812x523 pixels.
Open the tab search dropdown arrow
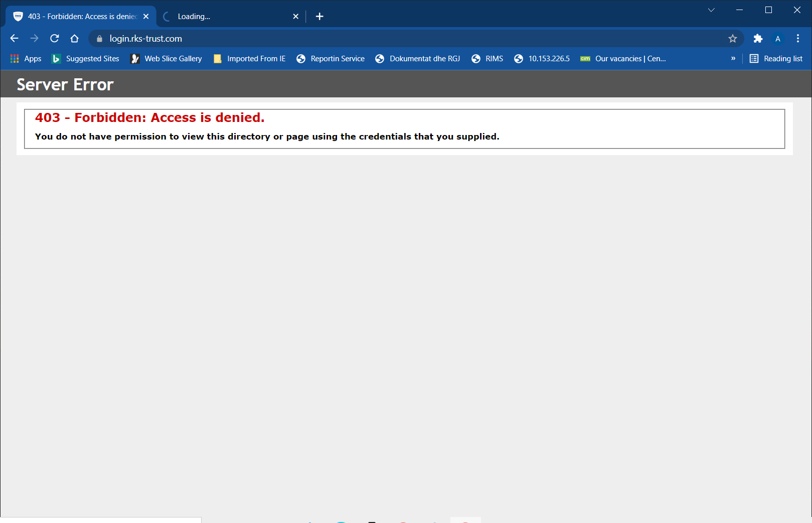711,10
